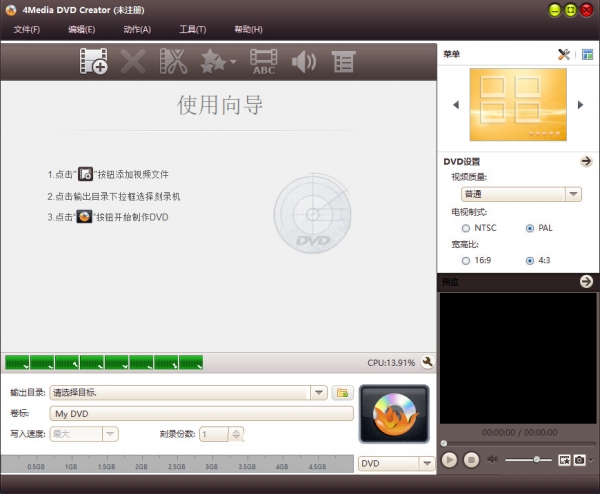Click the subtitle ABC film icon
Image resolution: width=600 pixels, height=494 pixels.
[264, 61]
